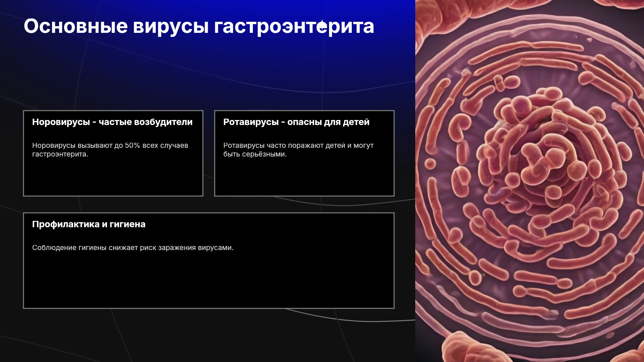Click the star sparkle on the title

322,25
